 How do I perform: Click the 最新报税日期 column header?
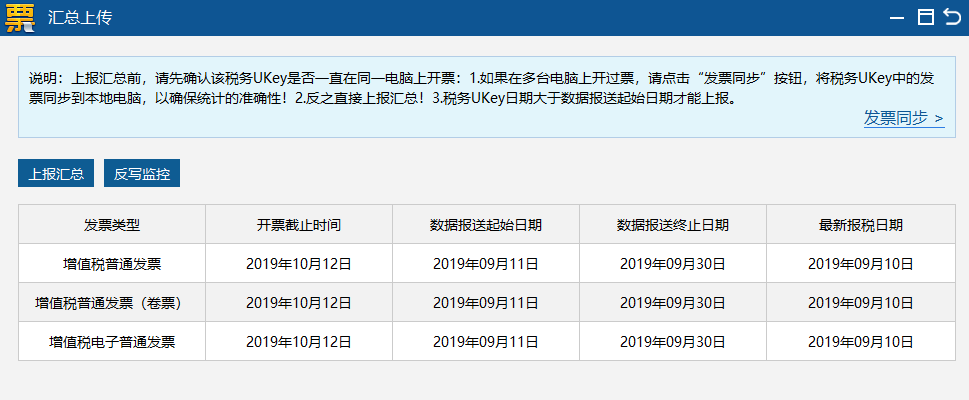click(x=860, y=225)
